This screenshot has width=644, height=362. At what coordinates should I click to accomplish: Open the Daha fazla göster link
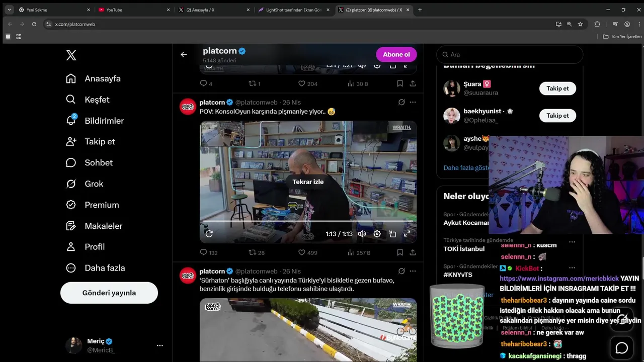[x=466, y=168]
